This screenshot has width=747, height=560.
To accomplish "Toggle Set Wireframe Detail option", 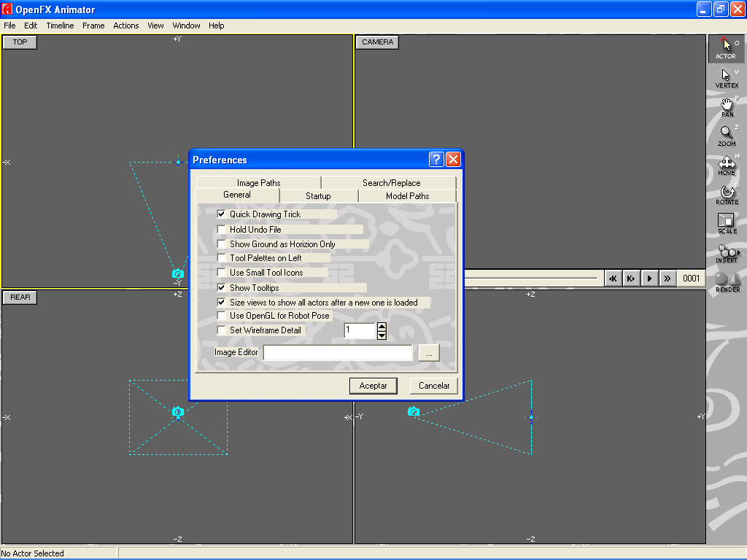I will click(x=220, y=330).
